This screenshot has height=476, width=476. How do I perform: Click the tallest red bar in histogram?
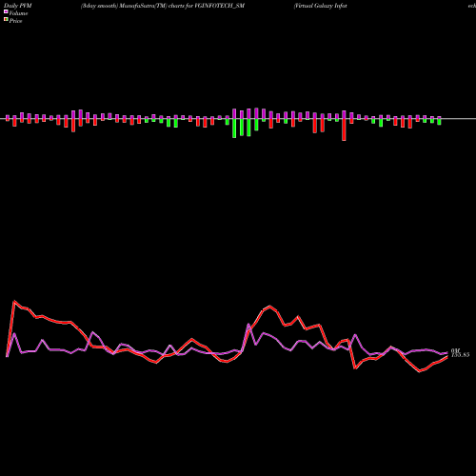pos(344,129)
